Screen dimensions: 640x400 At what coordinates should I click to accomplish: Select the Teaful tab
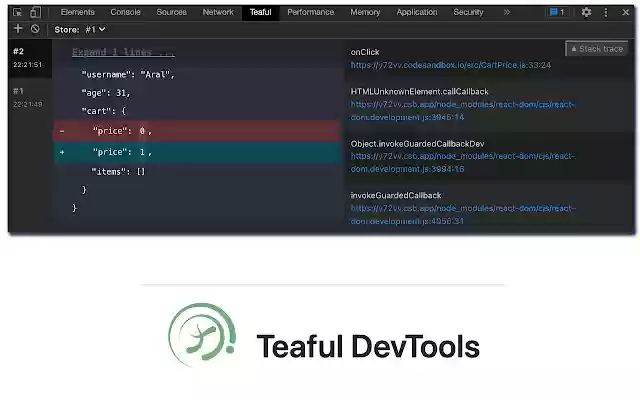(260, 13)
